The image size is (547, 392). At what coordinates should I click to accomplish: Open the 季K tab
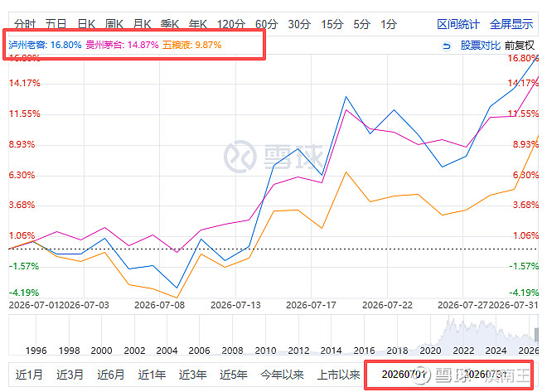pos(170,24)
